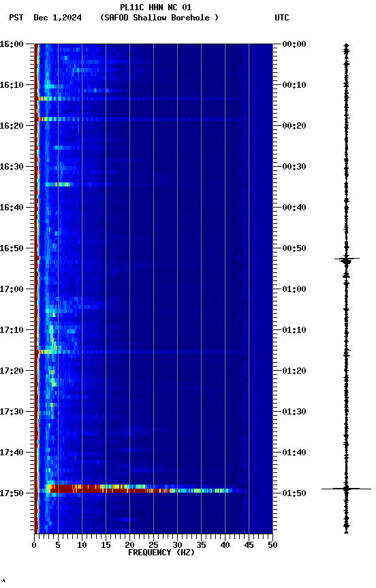Click the 30 Hz frequency tick label
The image size is (376, 588).
click(x=177, y=545)
